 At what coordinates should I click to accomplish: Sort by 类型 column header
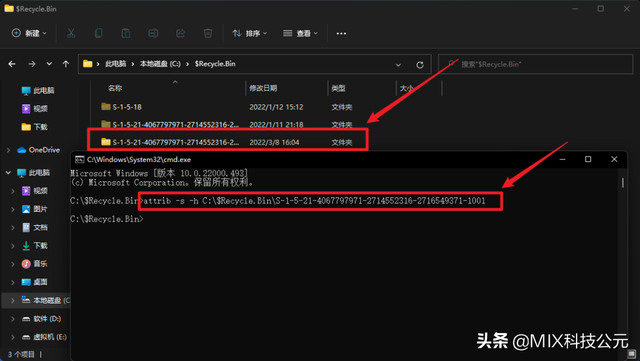[x=338, y=88]
